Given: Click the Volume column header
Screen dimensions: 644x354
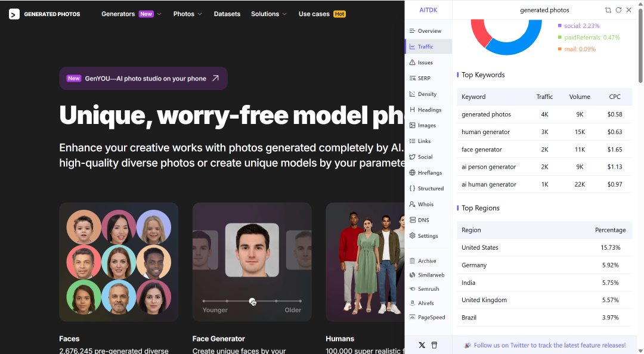Looking at the screenshot, I should (580, 97).
